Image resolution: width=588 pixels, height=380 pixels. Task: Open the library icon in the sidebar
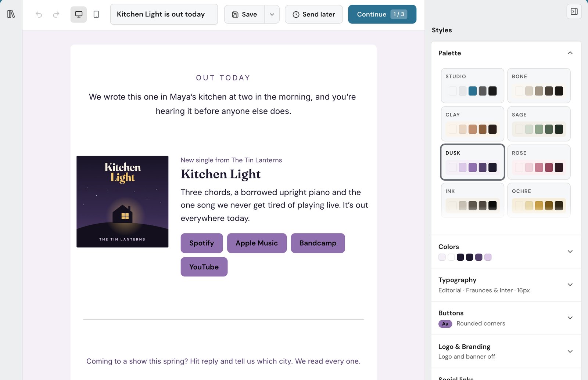[11, 14]
